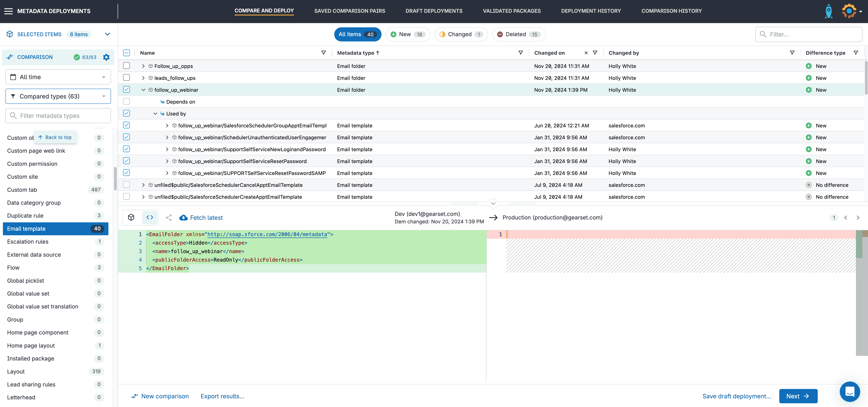Click the Export results link
The width and height of the screenshot is (868, 407).
pos(222,396)
